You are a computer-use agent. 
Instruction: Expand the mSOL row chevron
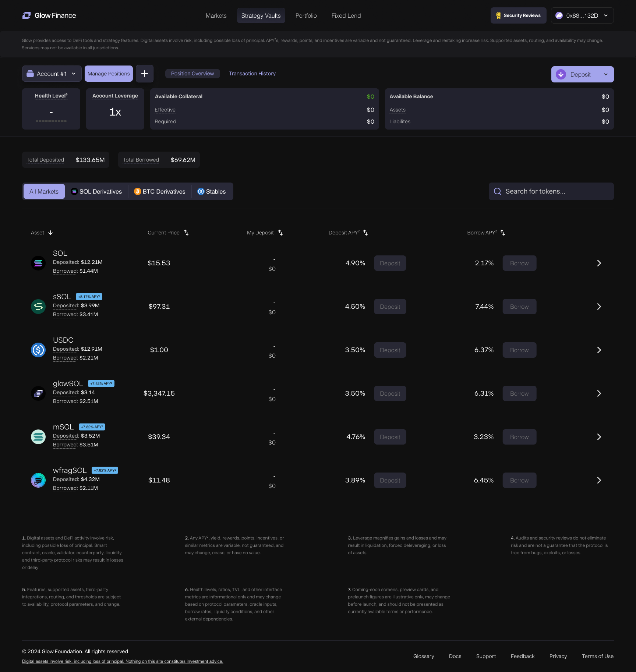pos(599,437)
